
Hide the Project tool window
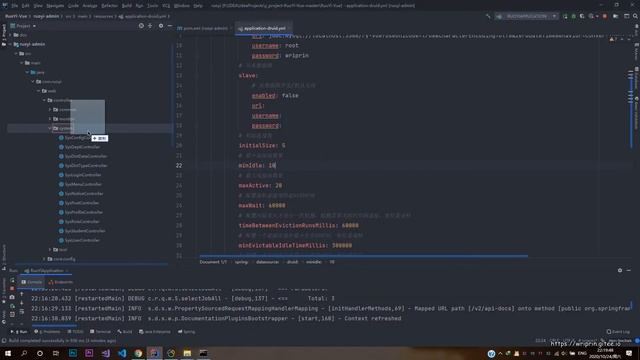point(170,26)
